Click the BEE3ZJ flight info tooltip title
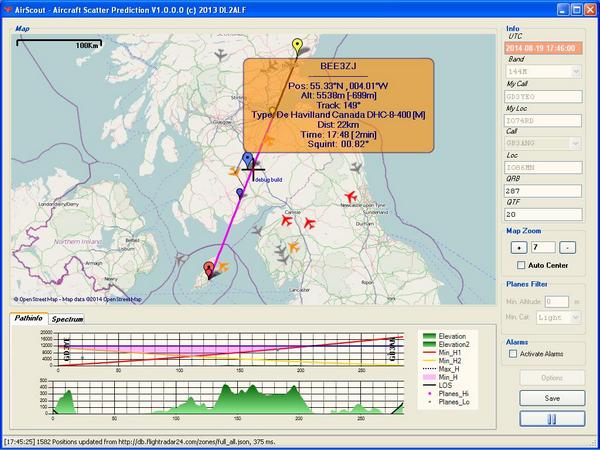Viewport: 600px width, 450px height. pyautogui.click(x=338, y=66)
